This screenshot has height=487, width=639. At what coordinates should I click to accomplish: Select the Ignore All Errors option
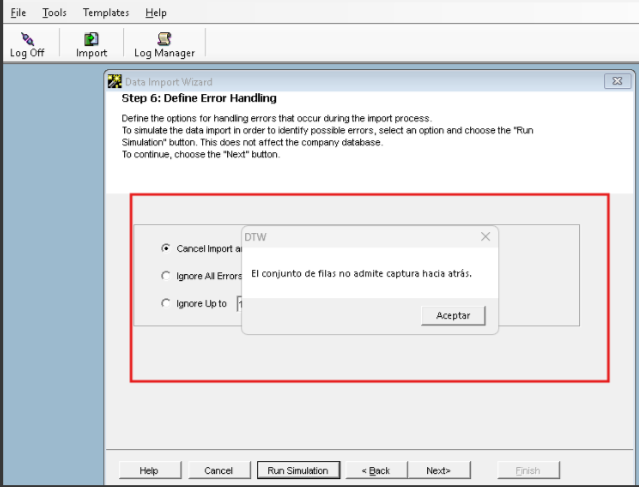click(x=166, y=276)
